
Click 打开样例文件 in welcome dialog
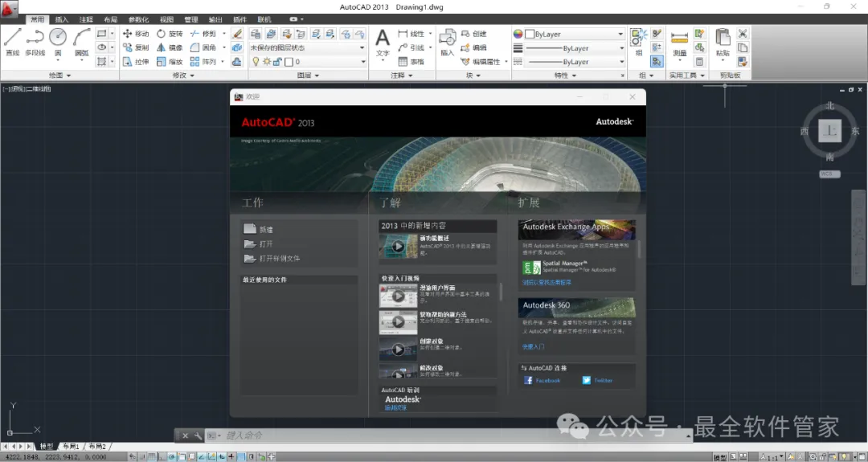272,258
